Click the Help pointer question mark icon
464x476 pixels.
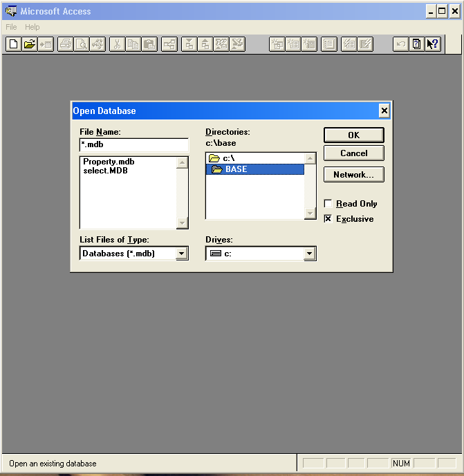click(433, 44)
